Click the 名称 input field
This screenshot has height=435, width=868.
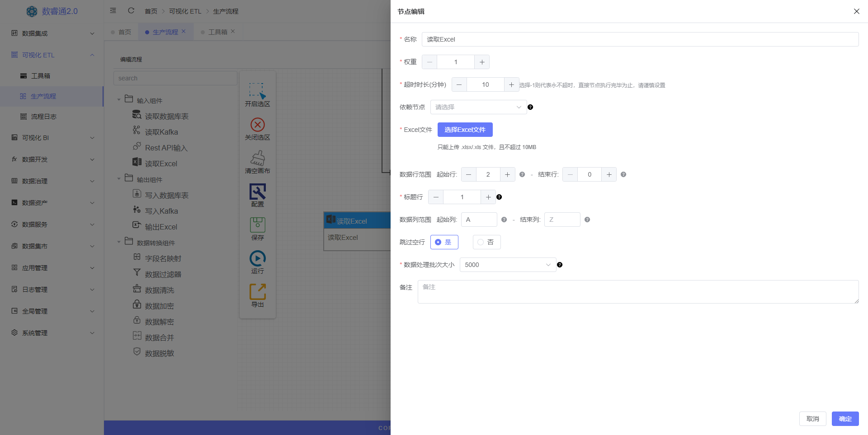(x=640, y=39)
